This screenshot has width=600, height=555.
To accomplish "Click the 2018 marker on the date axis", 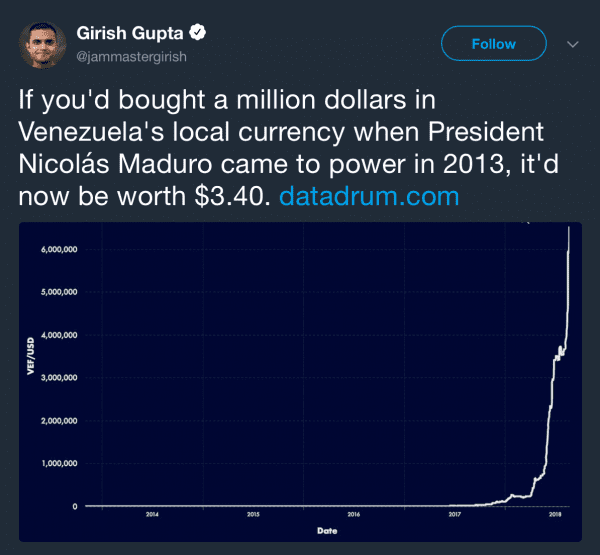I will 555,515.
